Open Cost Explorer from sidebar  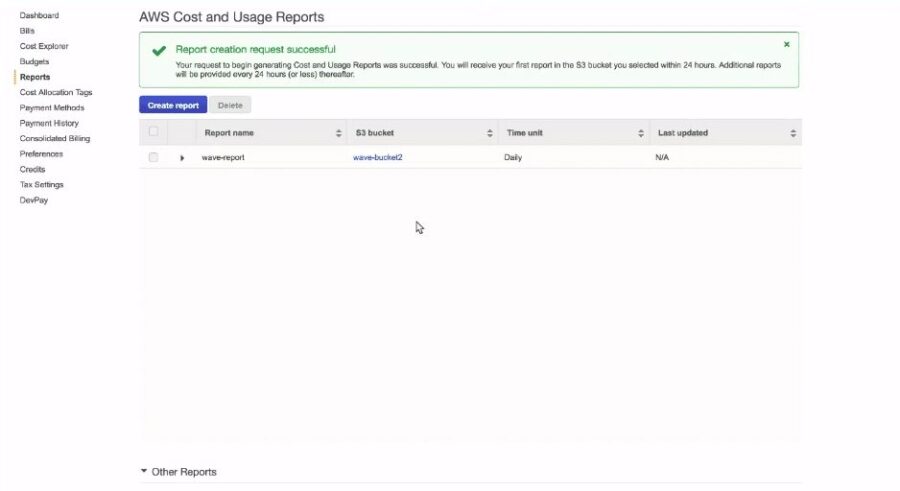(44, 46)
